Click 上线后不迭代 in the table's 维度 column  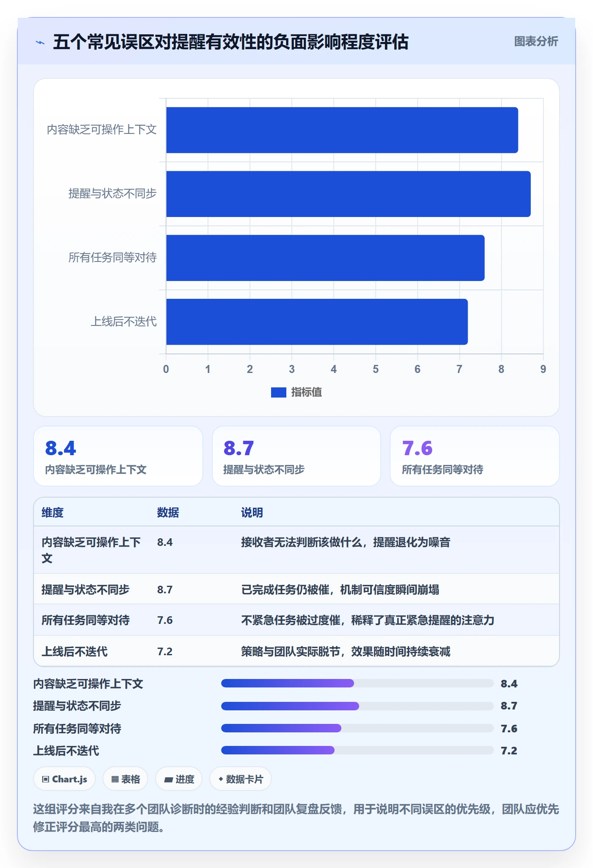[x=75, y=651]
